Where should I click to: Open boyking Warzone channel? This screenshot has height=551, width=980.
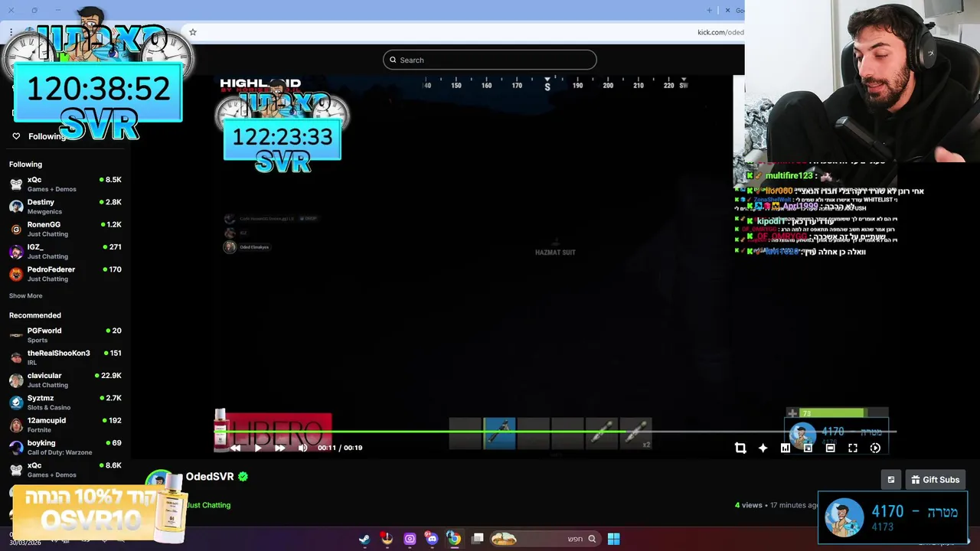point(65,447)
